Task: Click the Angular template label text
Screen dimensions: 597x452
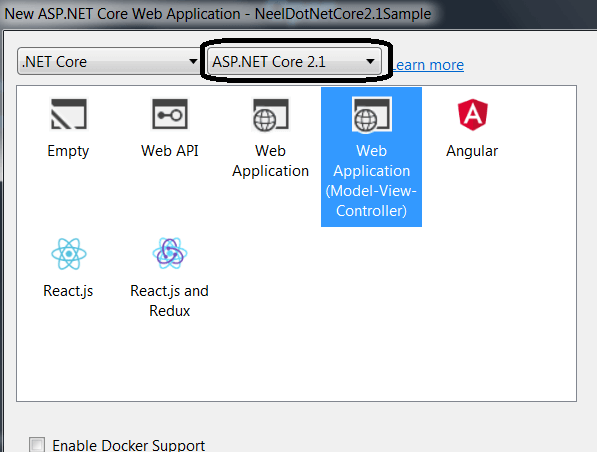Action: pyautogui.click(x=472, y=151)
